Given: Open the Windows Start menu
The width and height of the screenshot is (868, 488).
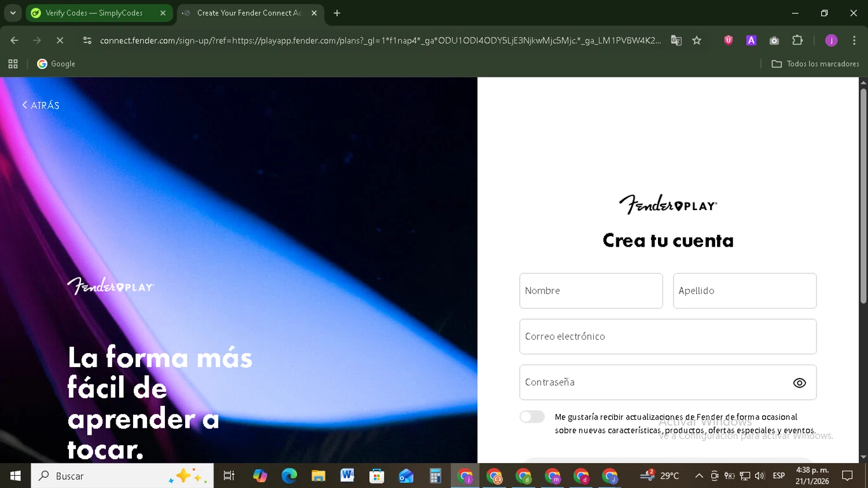Looking at the screenshot, I should [16, 476].
